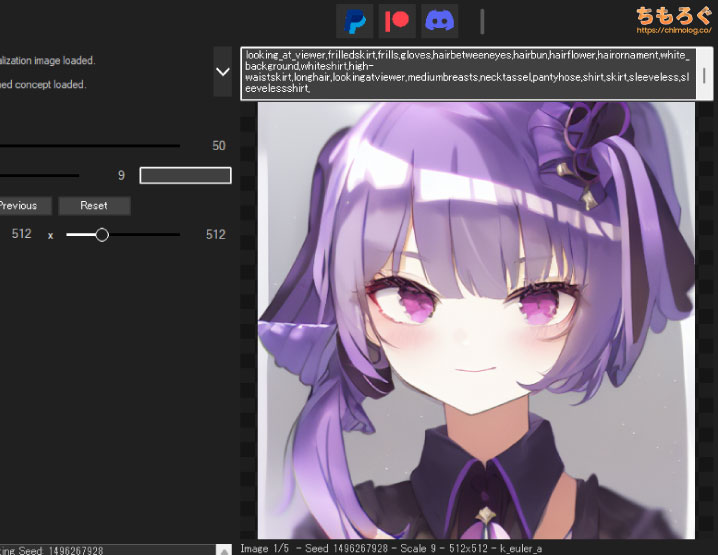
Task: Open the Patreon icon
Action: (397, 21)
